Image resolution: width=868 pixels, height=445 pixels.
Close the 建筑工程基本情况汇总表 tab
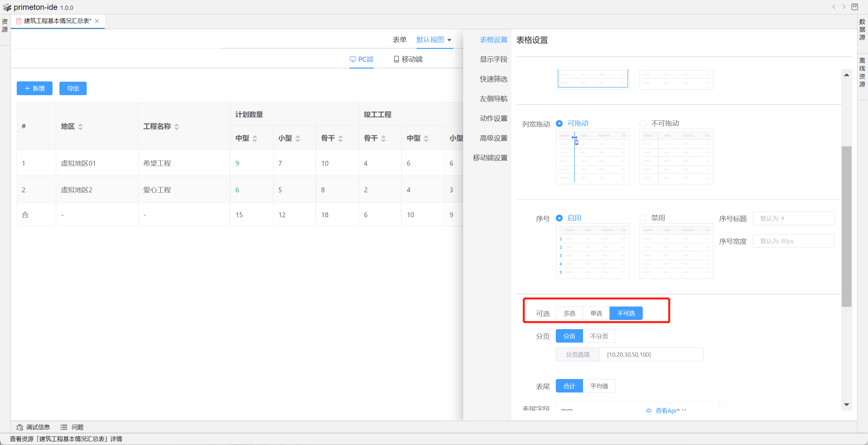click(x=97, y=21)
